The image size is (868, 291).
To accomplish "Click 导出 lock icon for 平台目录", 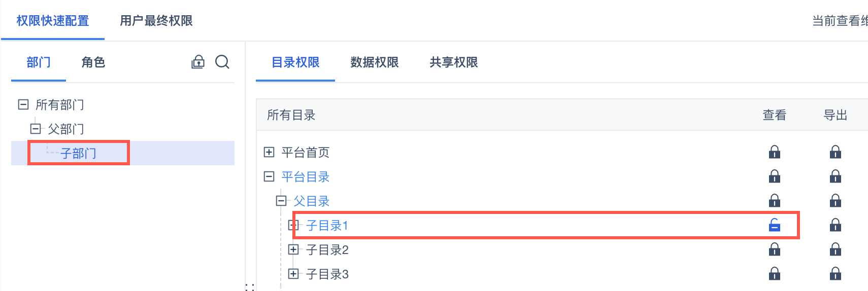I will (x=836, y=176).
